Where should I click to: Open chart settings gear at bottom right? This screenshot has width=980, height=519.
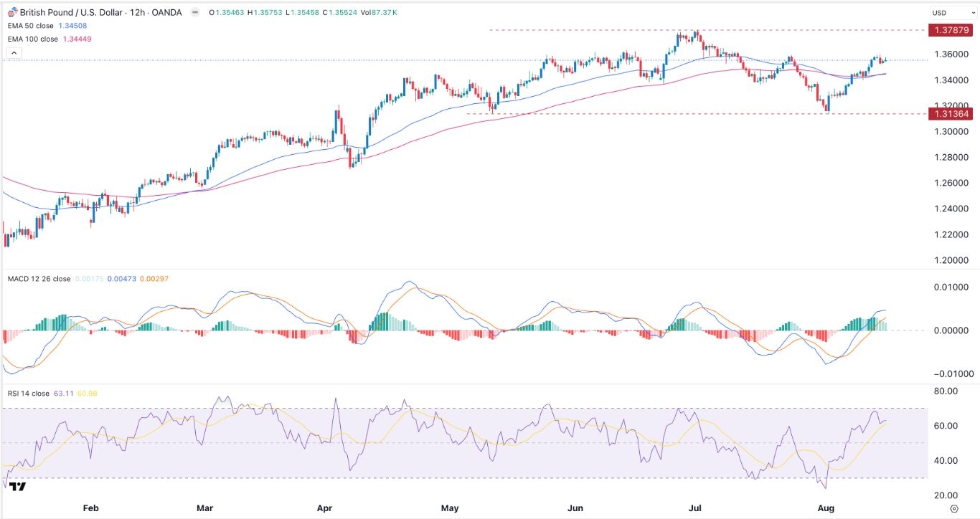(954, 509)
